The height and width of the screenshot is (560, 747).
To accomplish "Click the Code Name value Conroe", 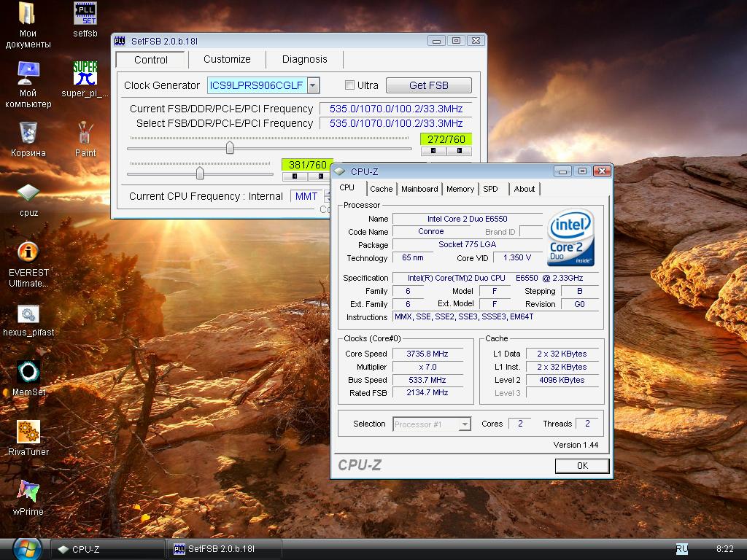I will [430, 231].
